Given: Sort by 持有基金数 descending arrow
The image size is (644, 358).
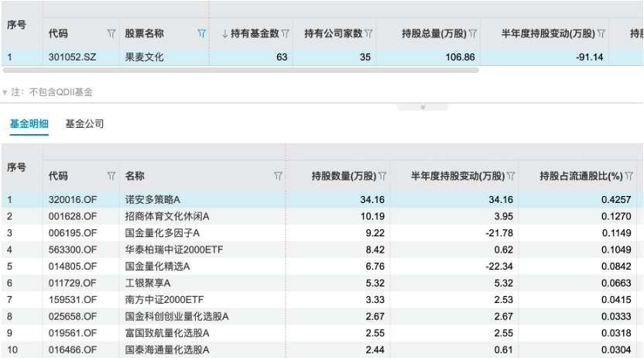Looking at the screenshot, I should click(x=224, y=33).
